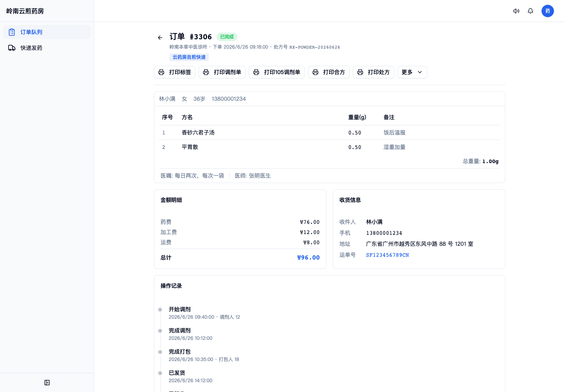Expand the 更多 dropdown chevron
565x392 pixels.
pyautogui.click(x=420, y=72)
